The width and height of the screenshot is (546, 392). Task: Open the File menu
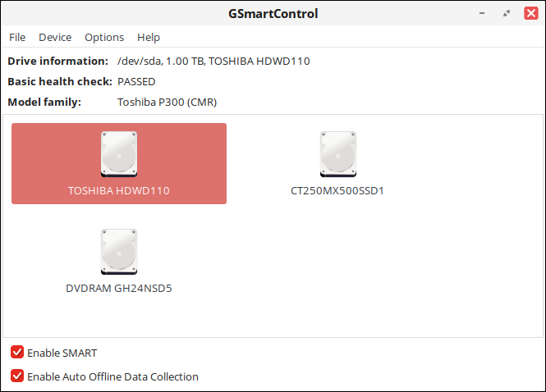point(17,37)
